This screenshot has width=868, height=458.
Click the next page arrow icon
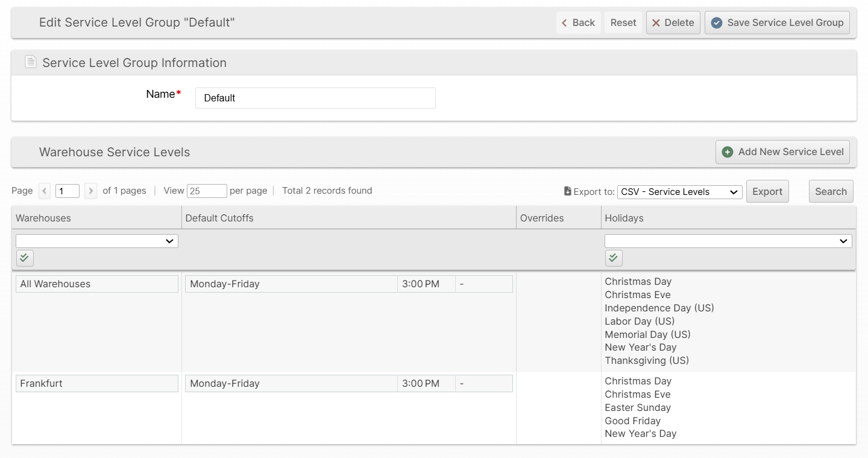[90, 191]
